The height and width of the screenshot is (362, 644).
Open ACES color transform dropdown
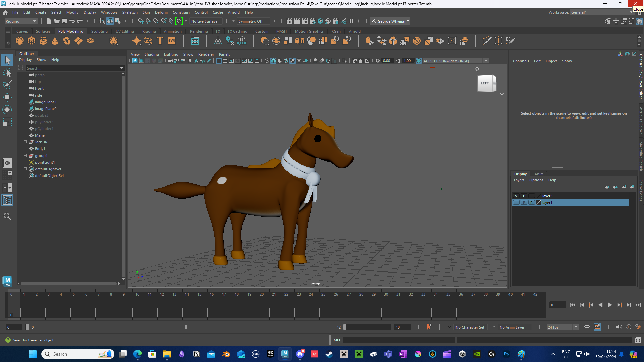(x=485, y=61)
